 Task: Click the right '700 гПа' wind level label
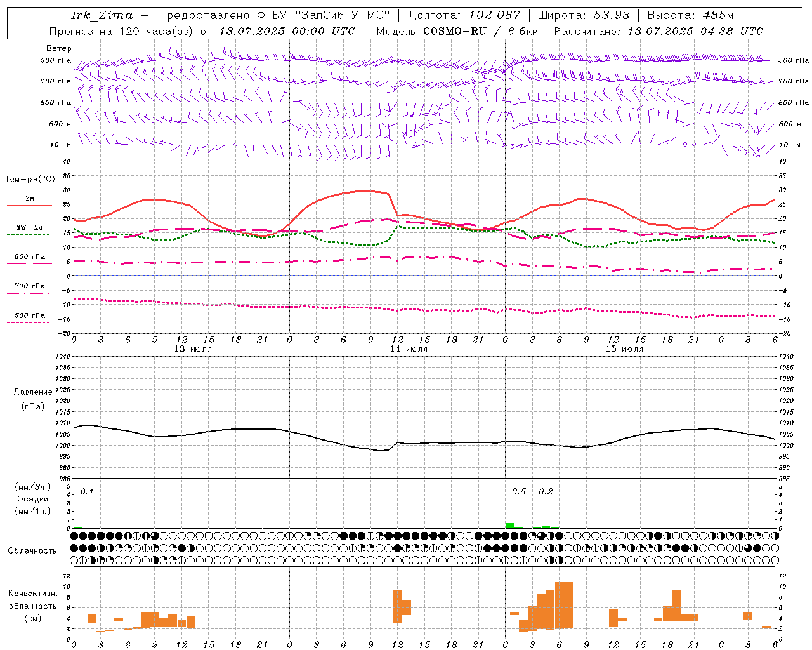(x=793, y=81)
